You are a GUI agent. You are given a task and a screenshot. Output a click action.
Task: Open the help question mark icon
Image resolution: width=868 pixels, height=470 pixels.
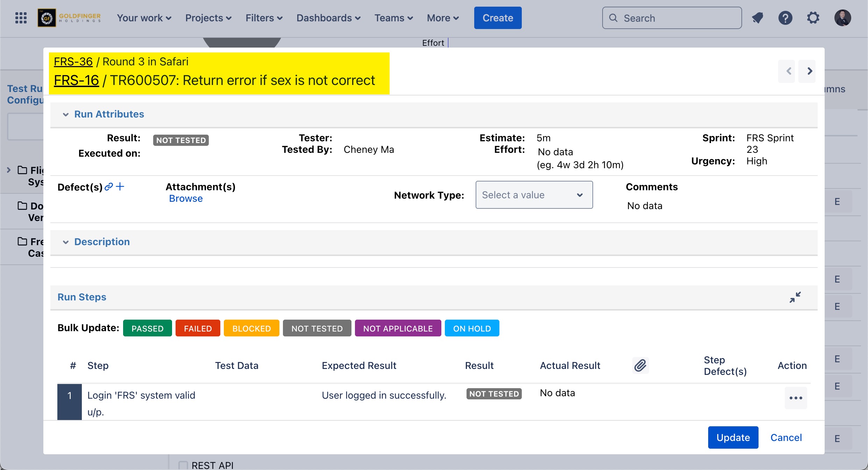pos(785,18)
